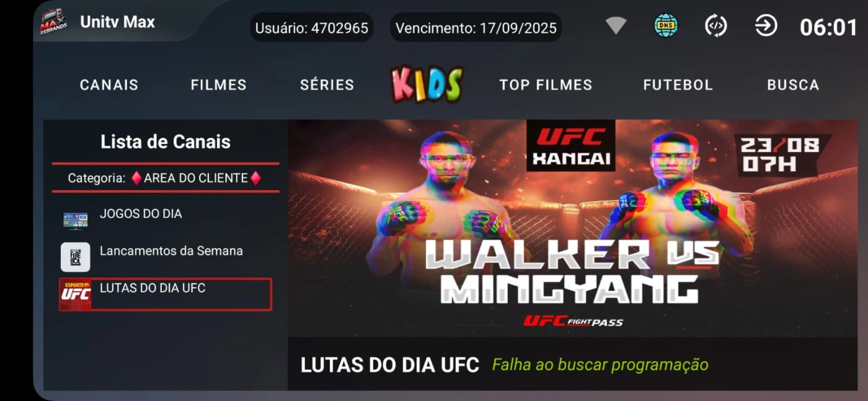Image resolution: width=868 pixels, height=401 pixels.
Task: Click the Vencimento date badge
Action: pos(476,28)
